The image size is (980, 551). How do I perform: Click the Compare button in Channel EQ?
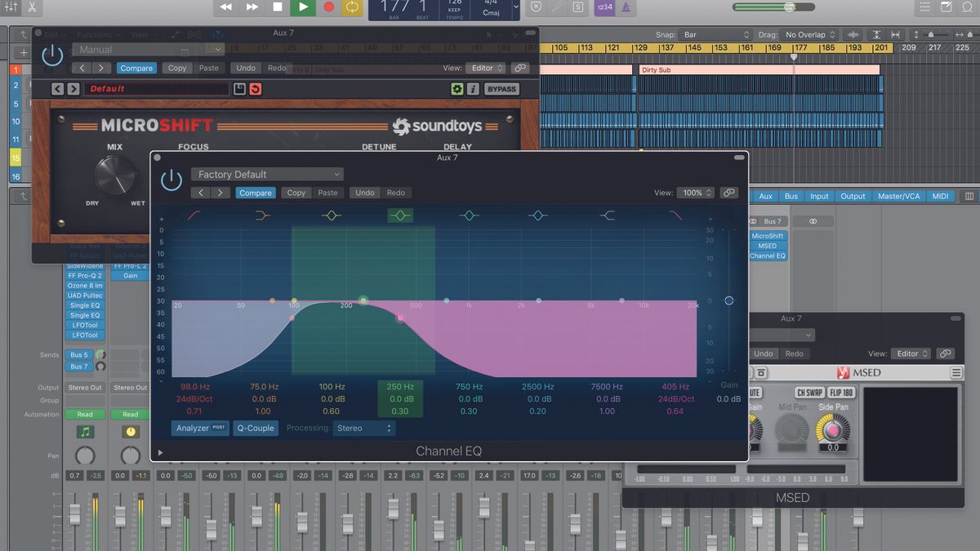[x=256, y=193]
